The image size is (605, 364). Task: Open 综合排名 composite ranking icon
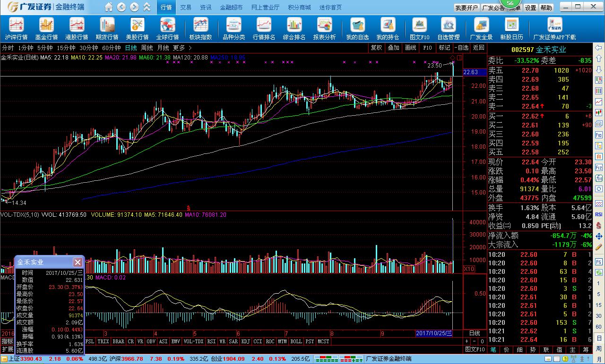tap(294, 29)
